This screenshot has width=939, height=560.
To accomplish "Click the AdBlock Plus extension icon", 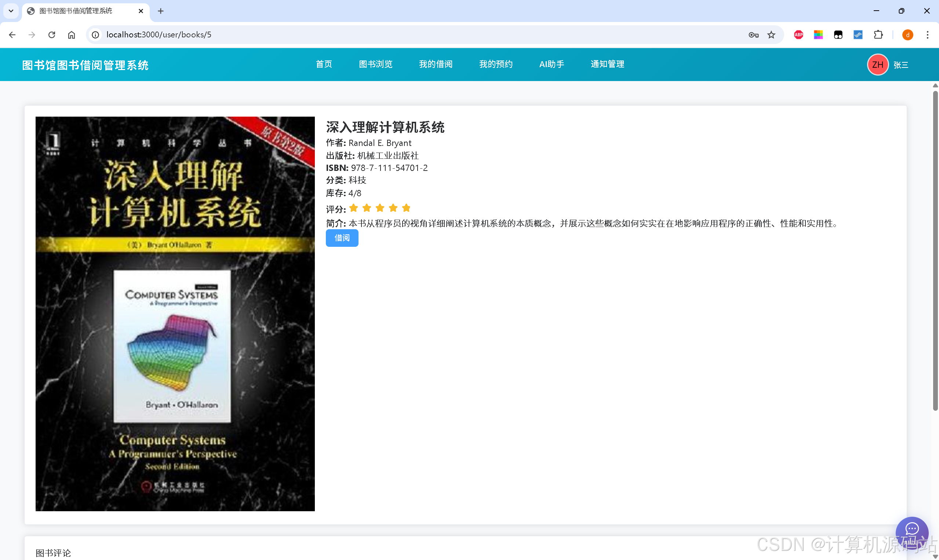I will (798, 35).
